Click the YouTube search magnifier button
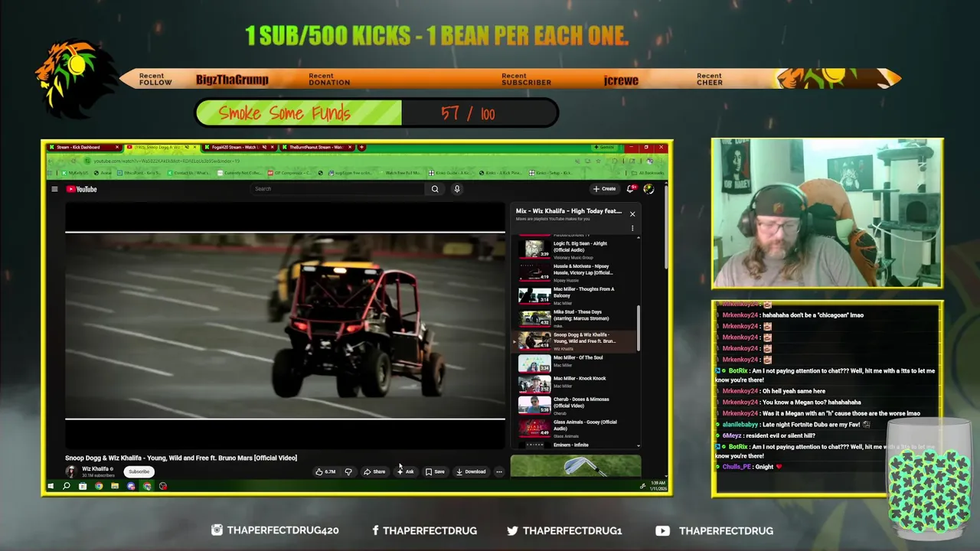The height and width of the screenshot is (551, 980). [435, 189]
